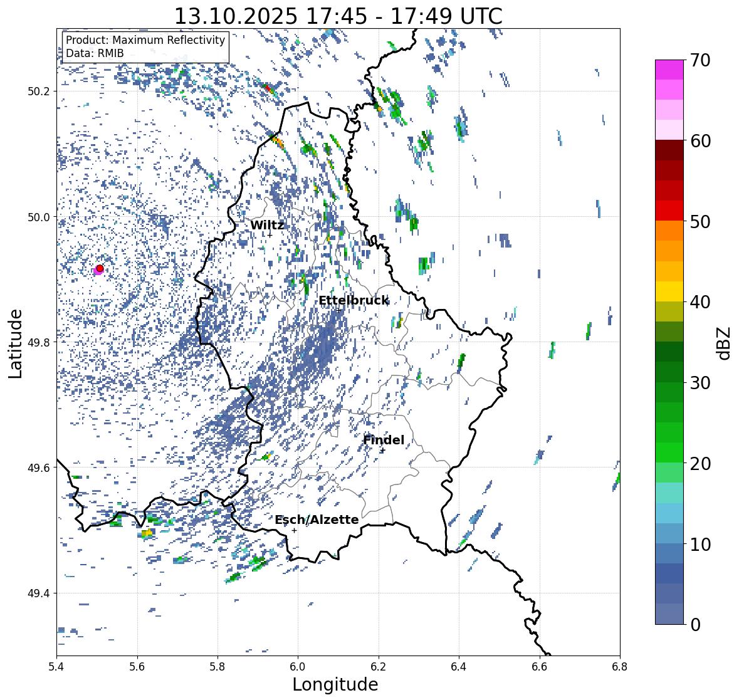Click the latitude tick label 49.4

[39, 593]
